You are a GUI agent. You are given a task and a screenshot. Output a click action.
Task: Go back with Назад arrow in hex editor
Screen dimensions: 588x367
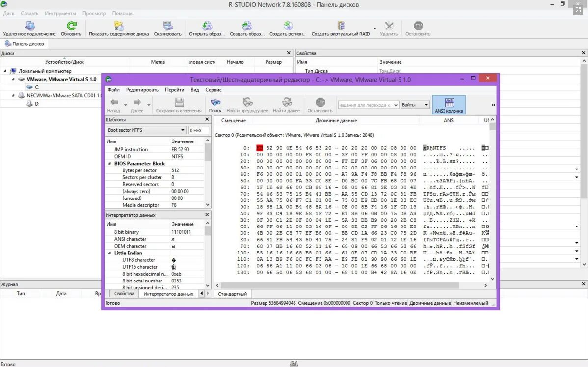114,102
